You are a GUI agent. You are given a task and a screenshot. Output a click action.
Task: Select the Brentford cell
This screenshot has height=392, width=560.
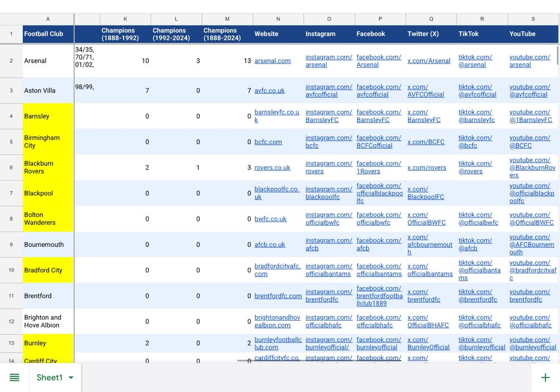coord(48,296)
